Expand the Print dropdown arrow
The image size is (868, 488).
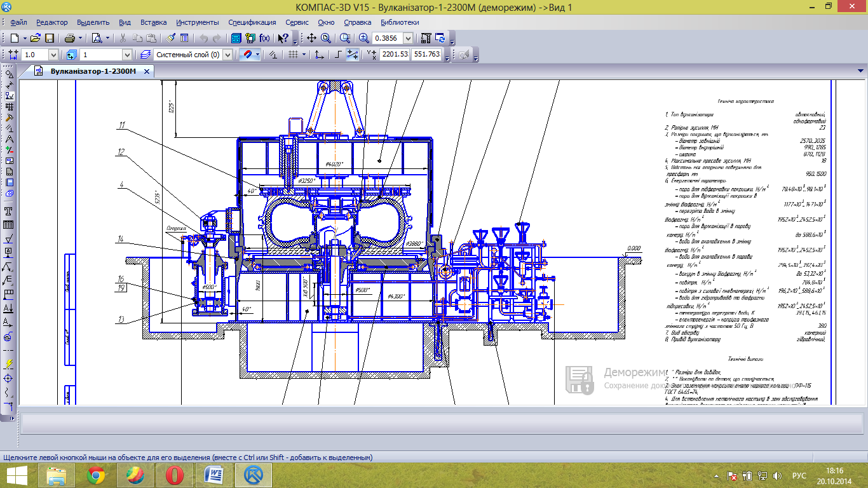coord(80,38)
